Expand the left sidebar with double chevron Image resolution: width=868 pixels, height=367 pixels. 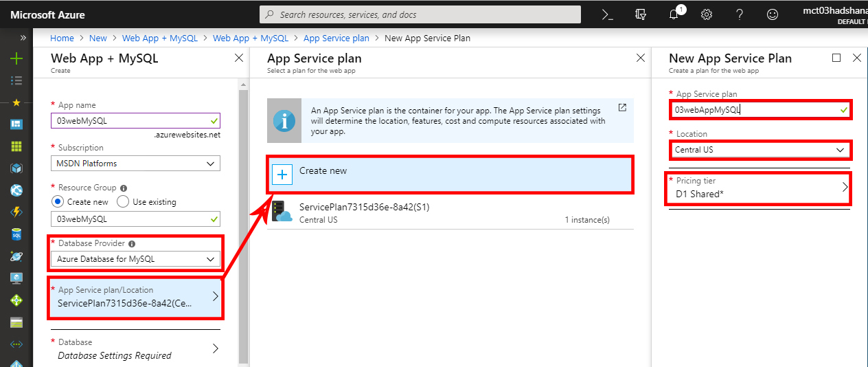click(x=23, y=38)
